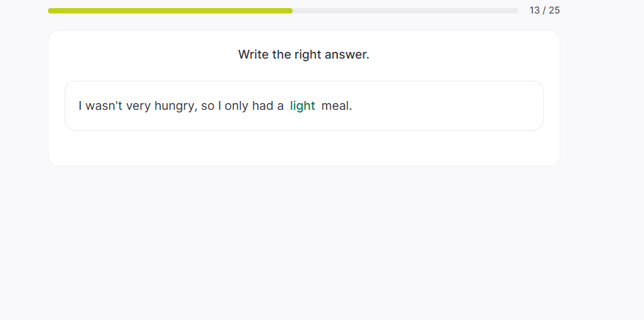This screenshot has width=644, height=320.
Task: Select the green answer word 'light'
Action: click(302, 106)
